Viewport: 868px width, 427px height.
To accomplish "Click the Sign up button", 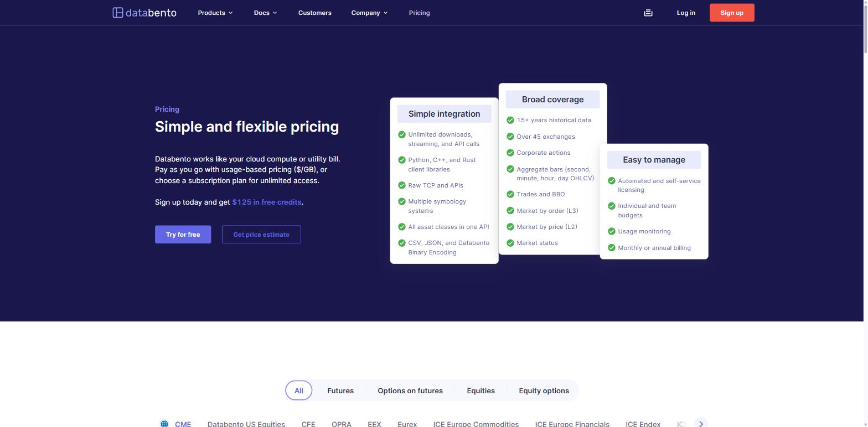I will click(x=732, y=13).
